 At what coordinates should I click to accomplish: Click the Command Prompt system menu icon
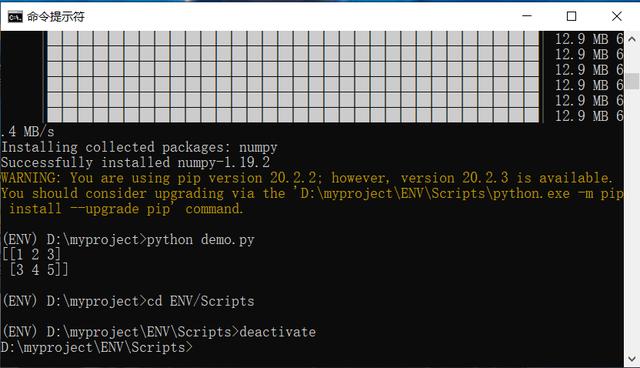point(15,17)
